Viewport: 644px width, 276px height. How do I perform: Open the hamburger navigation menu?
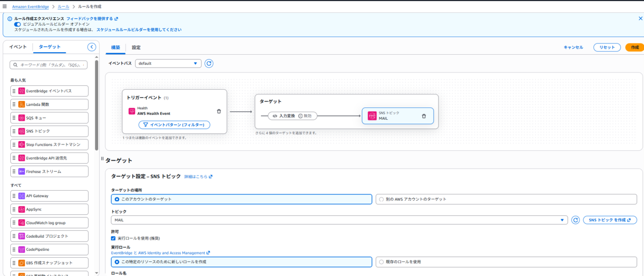pos(5,6)
